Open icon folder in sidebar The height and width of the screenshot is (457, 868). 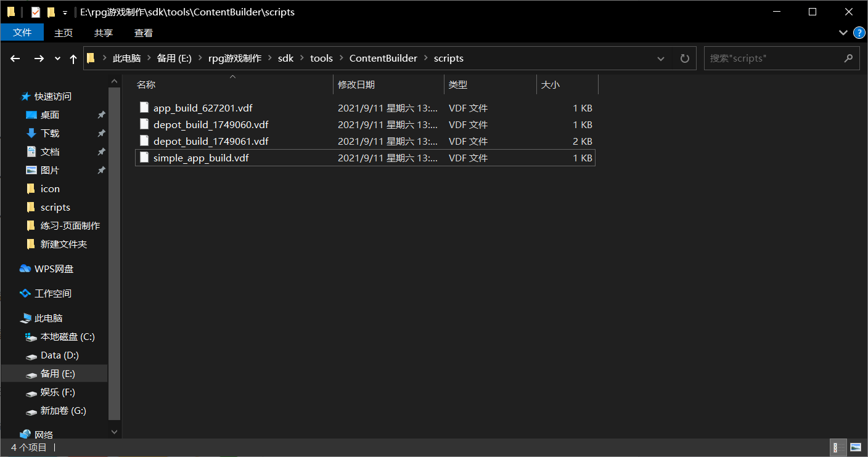[x=50, y=189]
